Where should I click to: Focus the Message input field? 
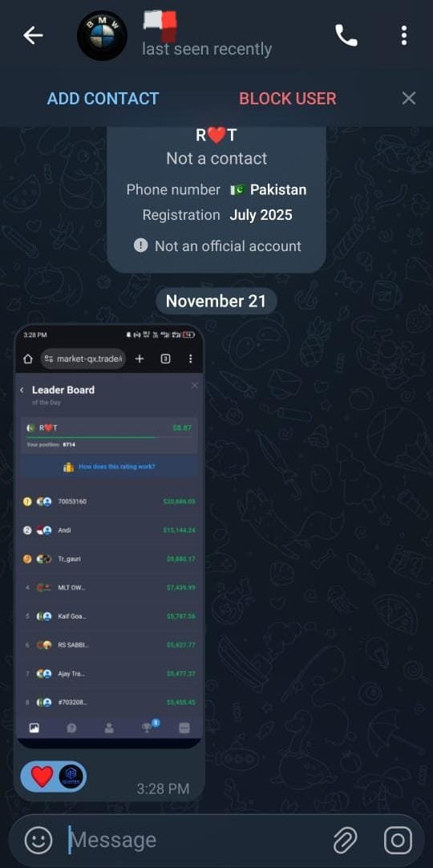pyautogui.click(x=196, y=840)
